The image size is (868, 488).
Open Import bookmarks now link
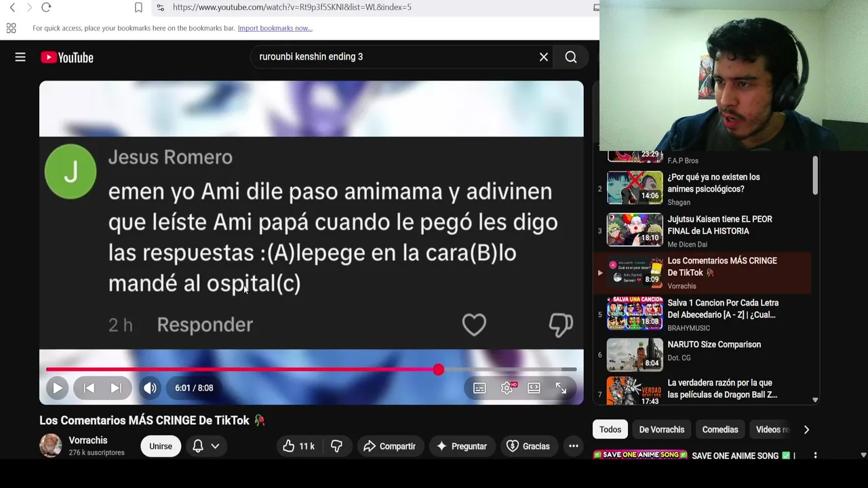[x=275, y=28]
